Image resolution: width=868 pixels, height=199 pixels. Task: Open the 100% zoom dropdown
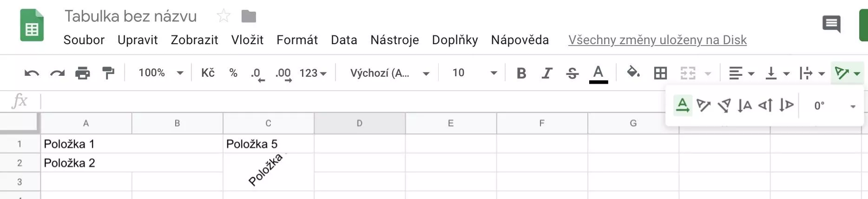161,73
